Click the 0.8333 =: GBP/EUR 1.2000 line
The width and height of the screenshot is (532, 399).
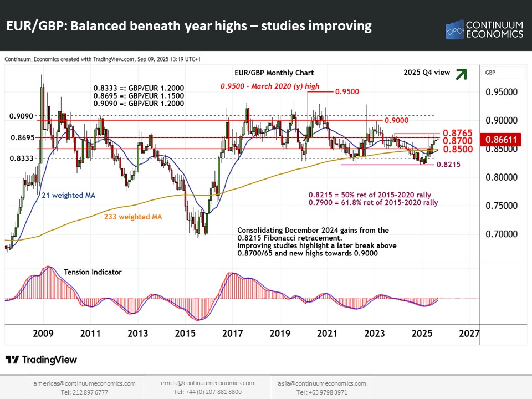[x=139, y=88]
